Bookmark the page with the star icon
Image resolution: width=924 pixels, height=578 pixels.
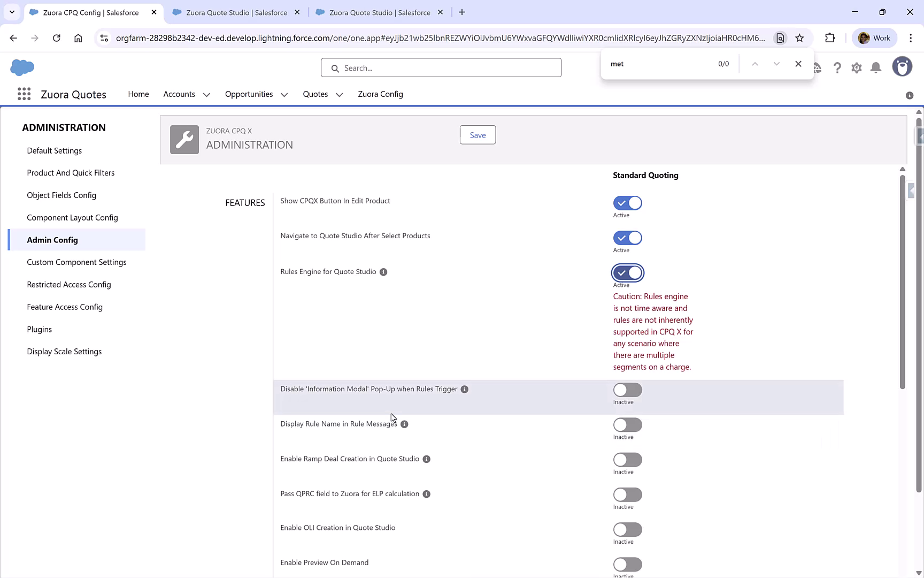coord(800,38)
